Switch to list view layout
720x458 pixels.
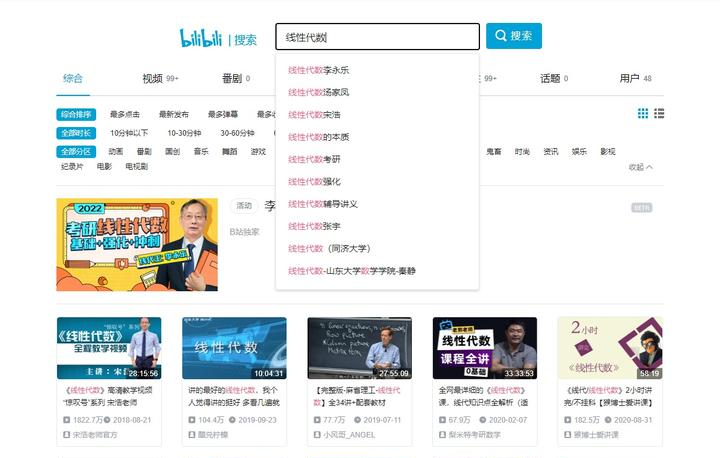coord(659,113)
